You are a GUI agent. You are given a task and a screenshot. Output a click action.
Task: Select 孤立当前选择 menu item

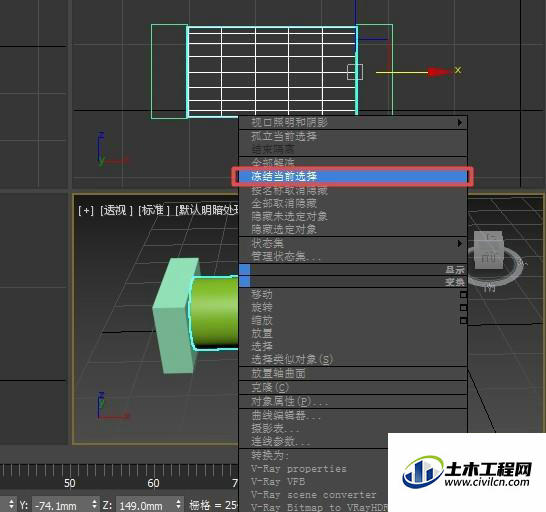tap(353, 136)
